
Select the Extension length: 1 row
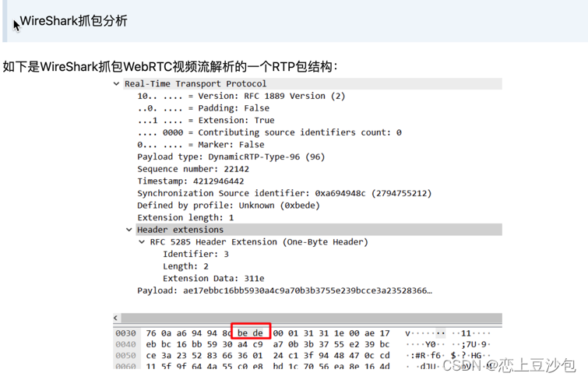(185, 217)
